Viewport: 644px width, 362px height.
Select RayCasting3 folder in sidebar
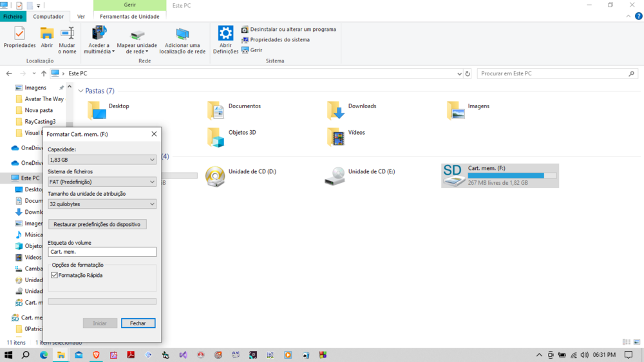point(35,122)
